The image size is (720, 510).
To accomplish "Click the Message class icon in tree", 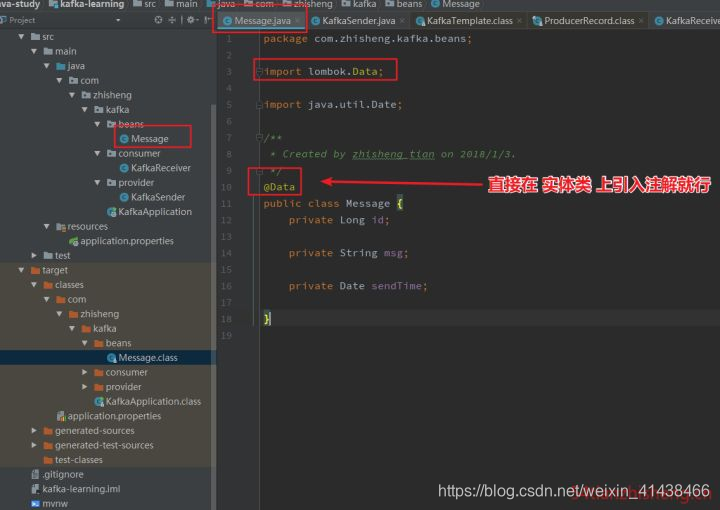I will (124, 139).
